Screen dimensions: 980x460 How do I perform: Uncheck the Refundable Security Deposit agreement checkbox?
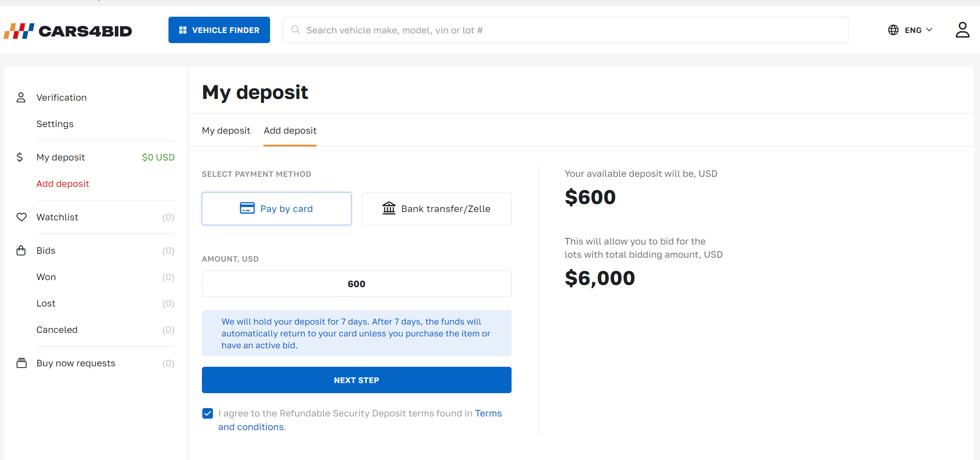208,413
